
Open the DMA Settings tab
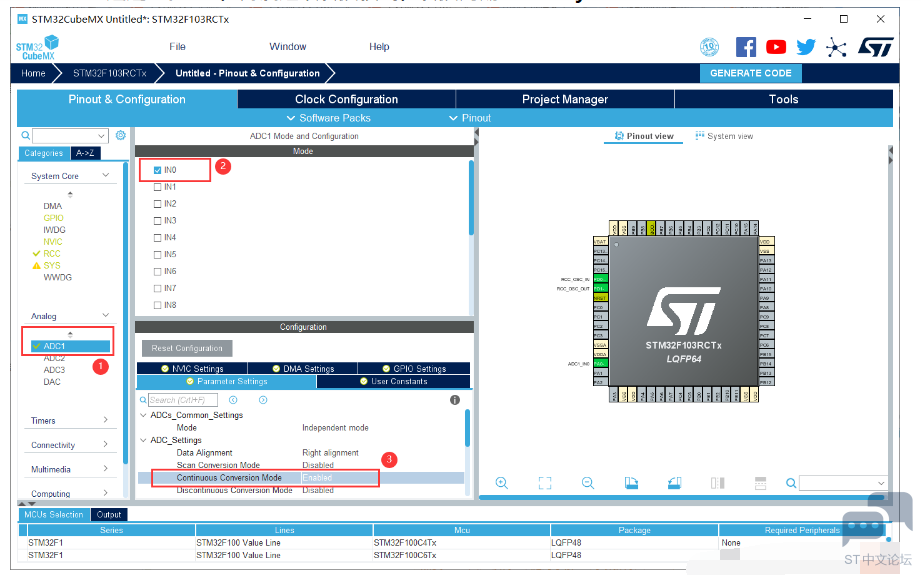click(302, 368)
